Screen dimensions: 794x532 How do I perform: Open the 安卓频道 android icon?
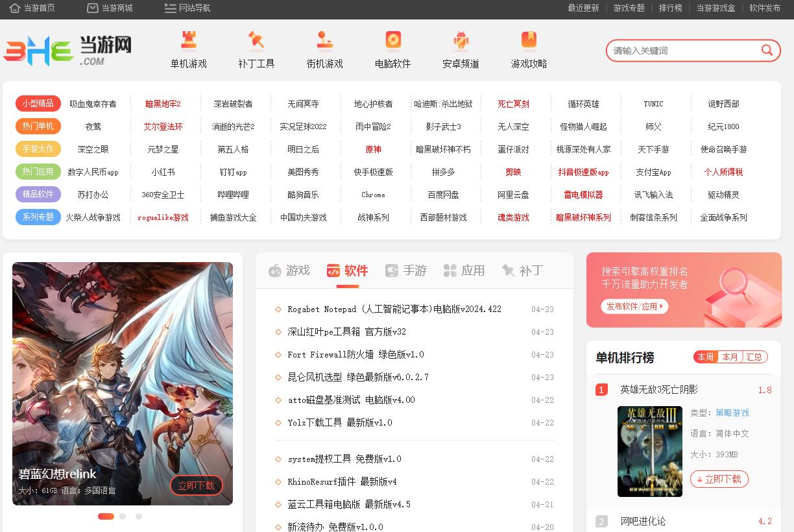coord(461,40)
